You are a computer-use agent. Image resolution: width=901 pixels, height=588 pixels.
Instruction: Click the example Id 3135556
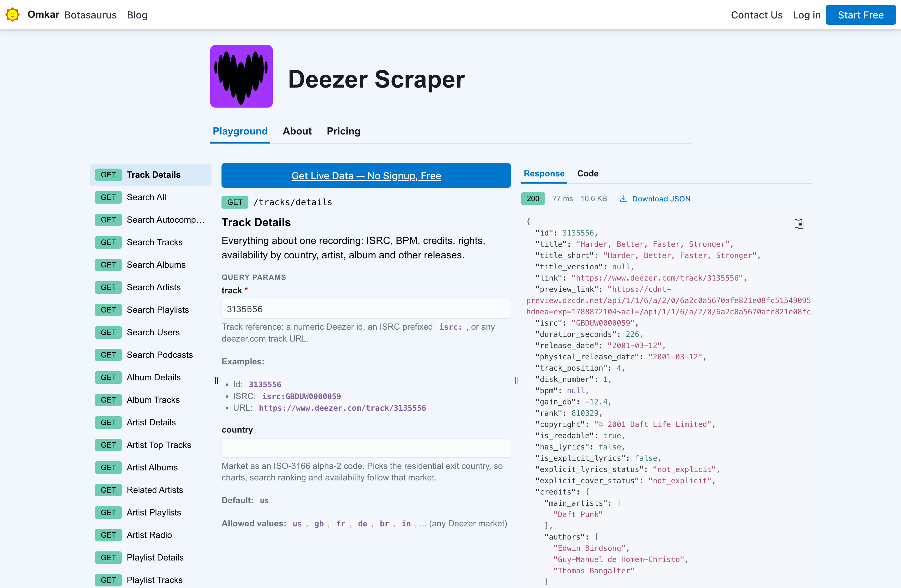pyautogui.click(x=265, y=384)
